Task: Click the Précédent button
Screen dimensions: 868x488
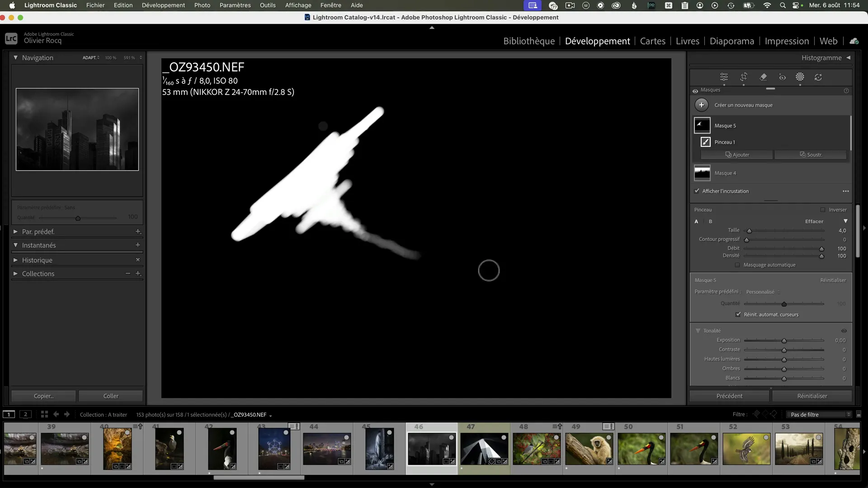Action: [x=729, y=396]
